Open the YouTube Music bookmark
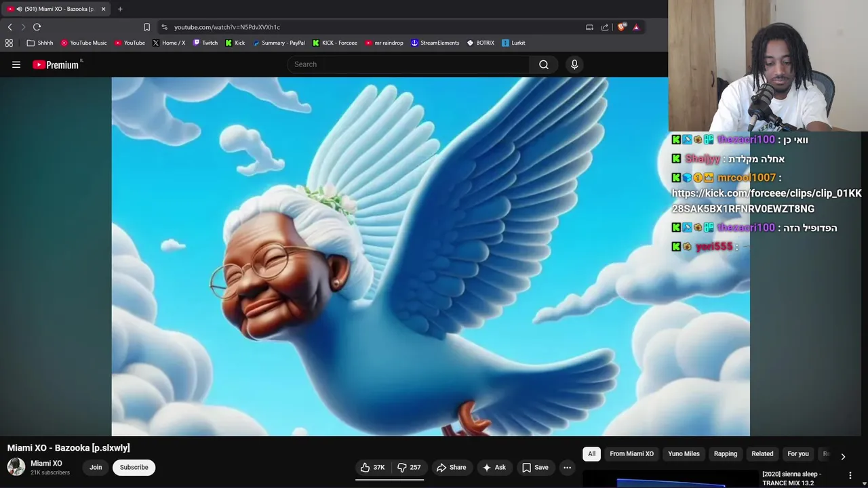Screen dimensions: 868x488 click(x=84, y=43)
